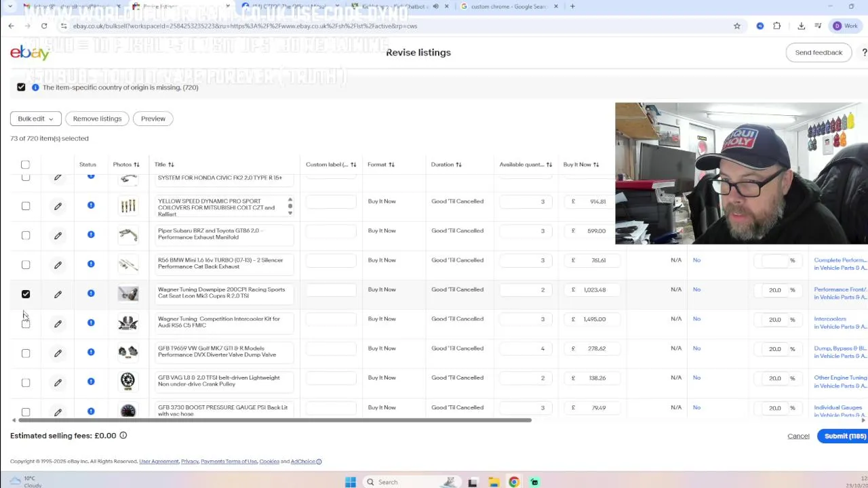Select the Wagner Intercooler Kit listing checkbox
Viewport: 868px width, 488px height.
click(x=26, y=324)
